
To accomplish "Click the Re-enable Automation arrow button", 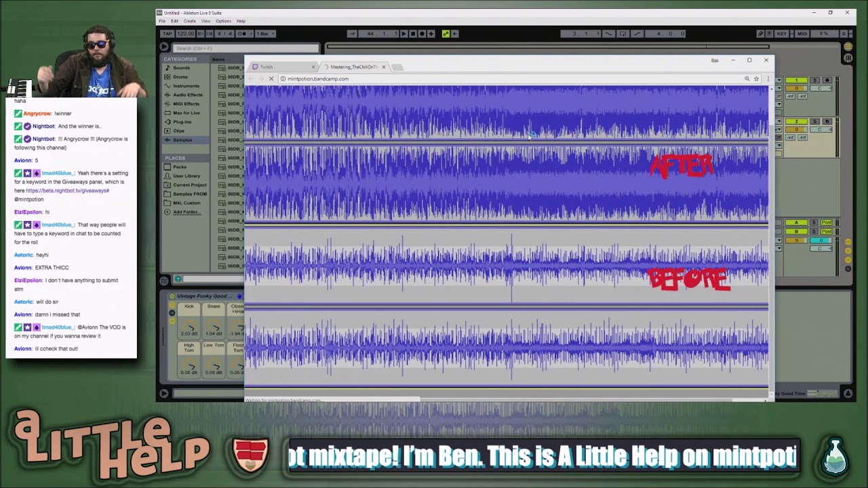I will coord(454,34).
